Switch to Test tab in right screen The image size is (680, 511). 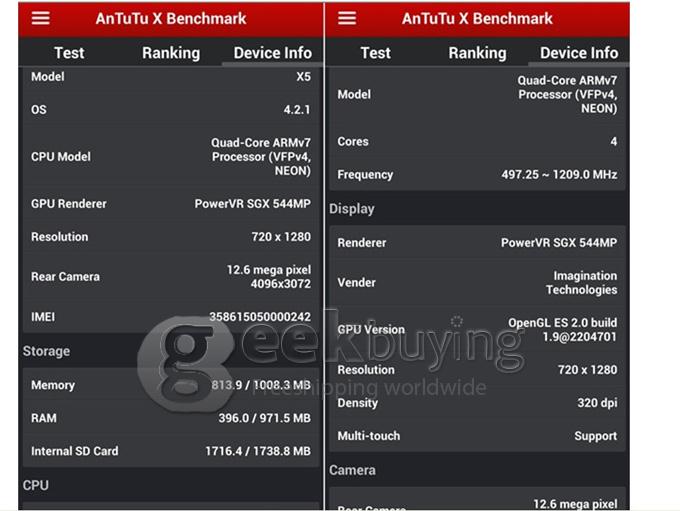376,53
